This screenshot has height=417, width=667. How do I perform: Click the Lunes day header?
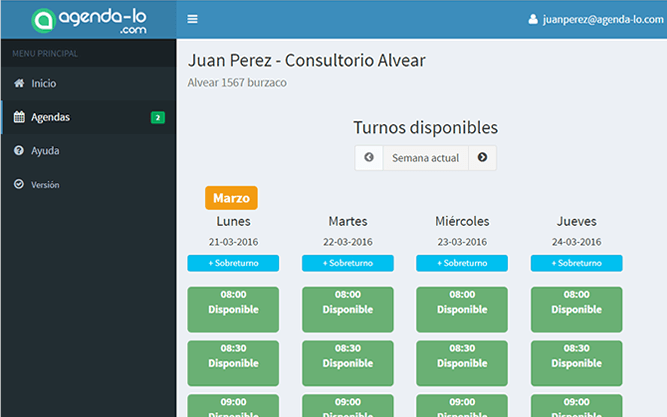point(233,221)
